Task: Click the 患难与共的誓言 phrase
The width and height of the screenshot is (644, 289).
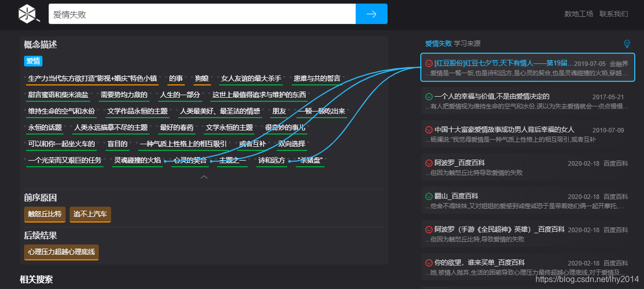Action: 316,79
